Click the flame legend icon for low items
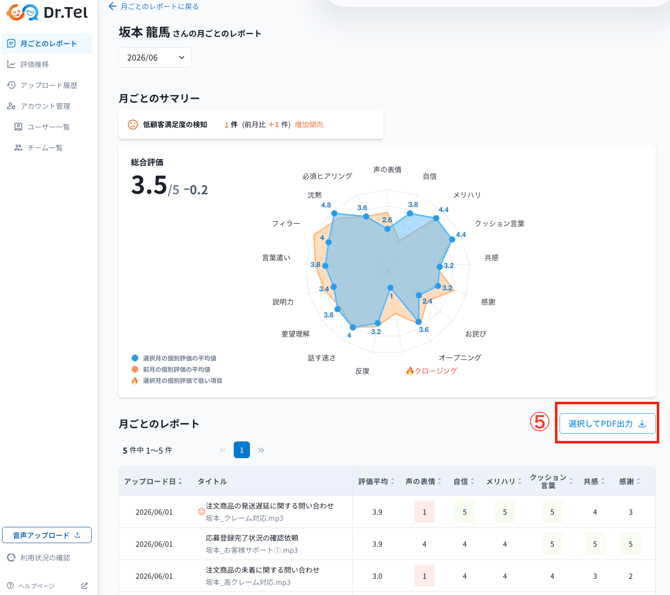The height and width of the screenshot is (595, 670). 135,381
